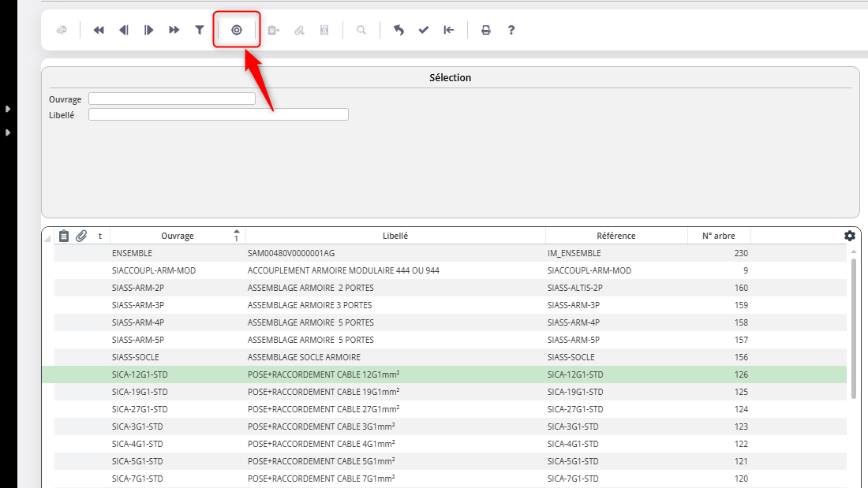Screen dimensions: 868x488
Task: Click the print icon
Action: click(485, 30)
